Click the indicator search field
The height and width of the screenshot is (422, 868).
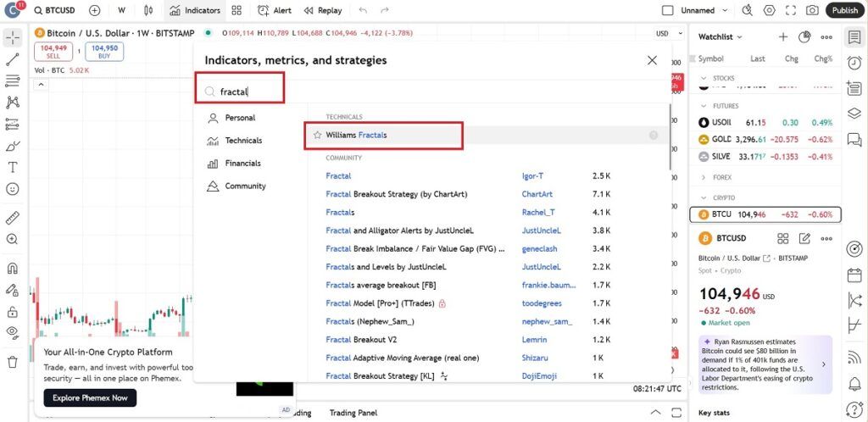(x=247, y=91)
